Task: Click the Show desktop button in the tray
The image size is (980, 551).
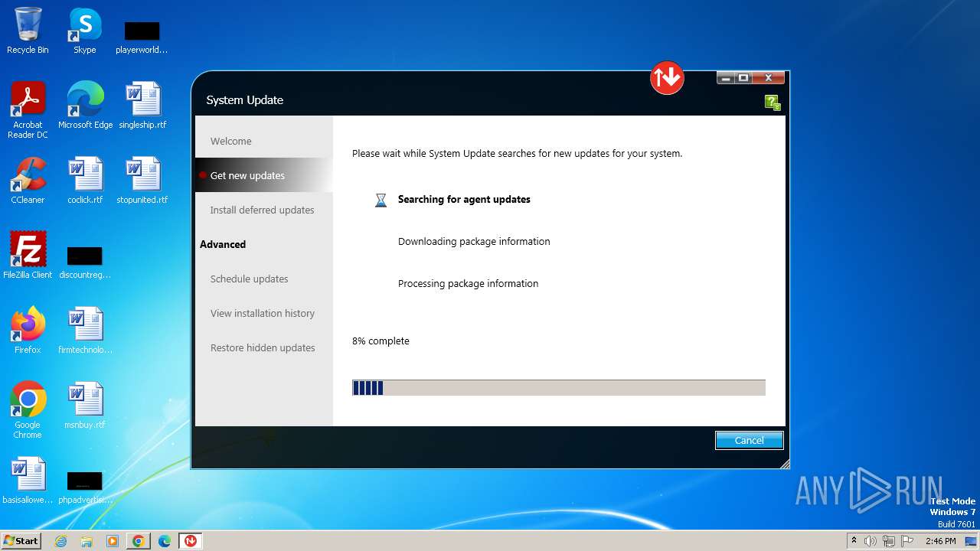Action: coord(972,541)
